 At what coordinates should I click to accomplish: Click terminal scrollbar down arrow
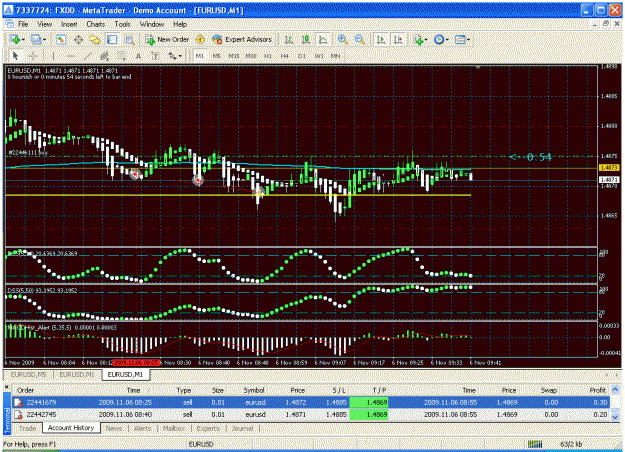tap(615, 417)
